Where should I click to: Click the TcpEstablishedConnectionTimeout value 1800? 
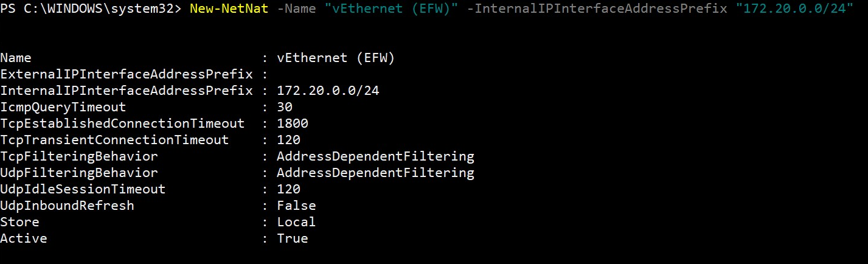tap(293, 124)
